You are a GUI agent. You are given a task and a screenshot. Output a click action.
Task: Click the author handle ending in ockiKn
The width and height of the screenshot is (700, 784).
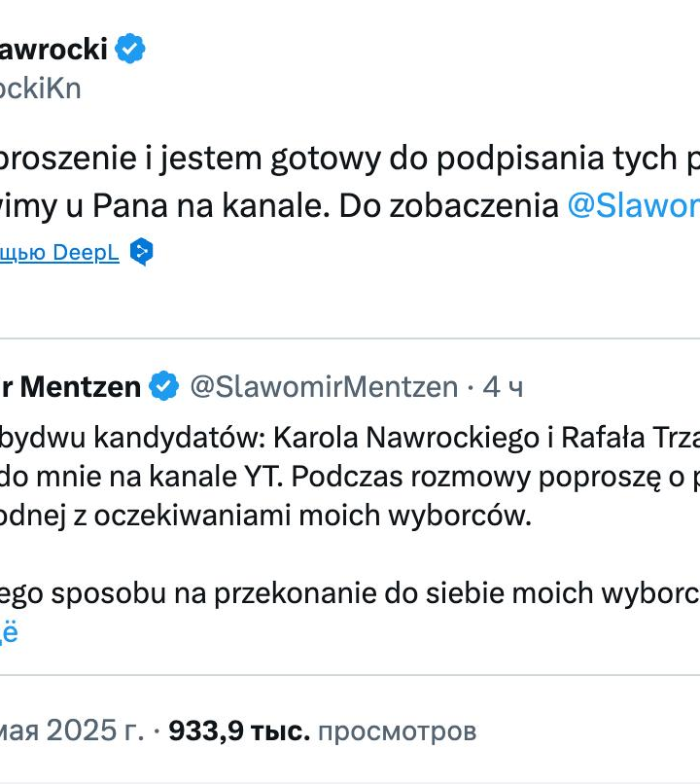[x=40, y=89]
